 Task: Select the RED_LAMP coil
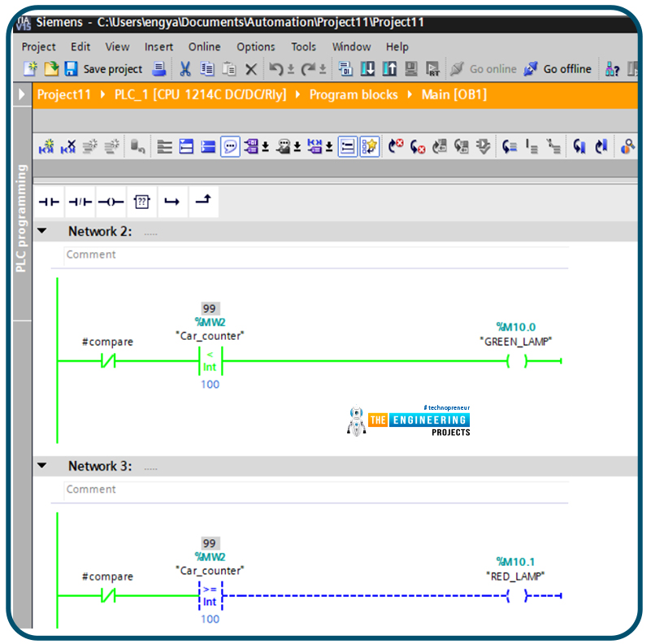pos(517,595)
